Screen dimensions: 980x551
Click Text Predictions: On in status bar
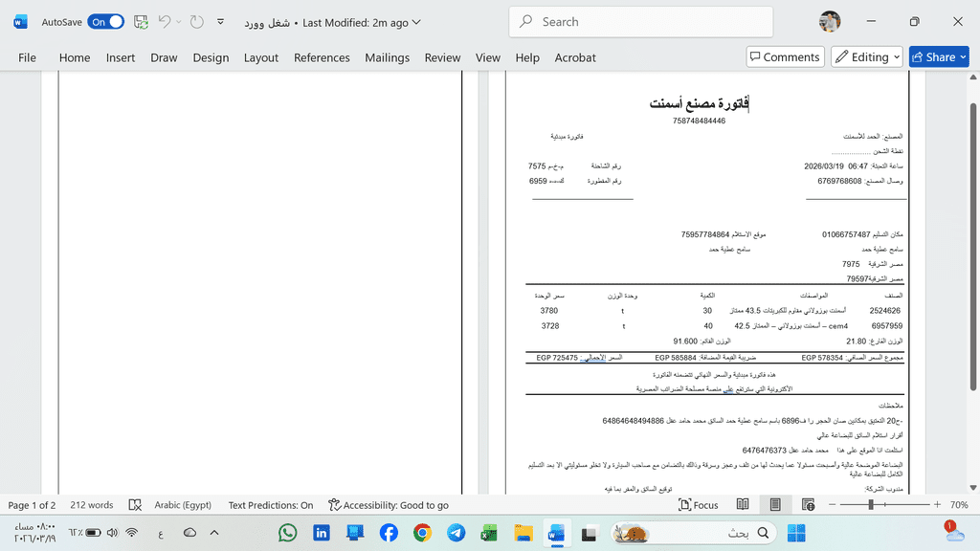pos(271,505)
